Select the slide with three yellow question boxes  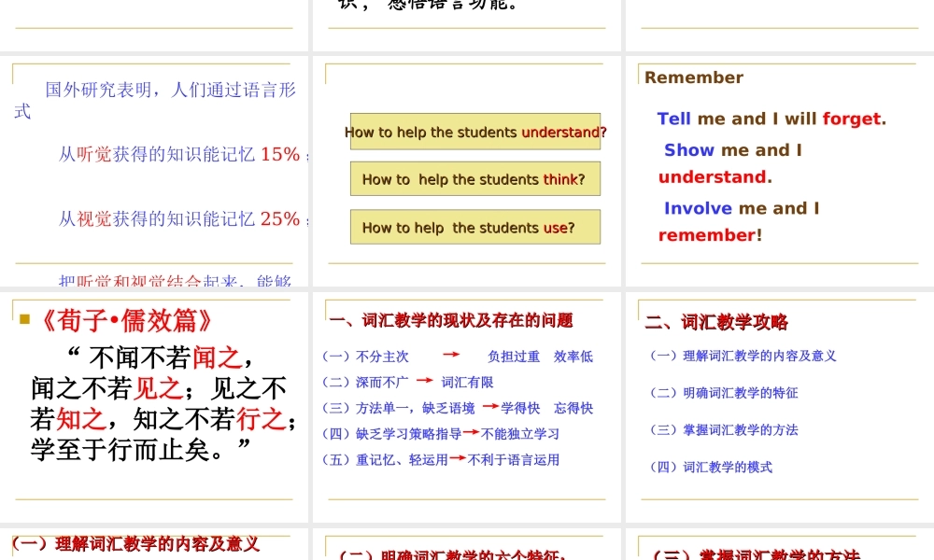coord(466,171)
